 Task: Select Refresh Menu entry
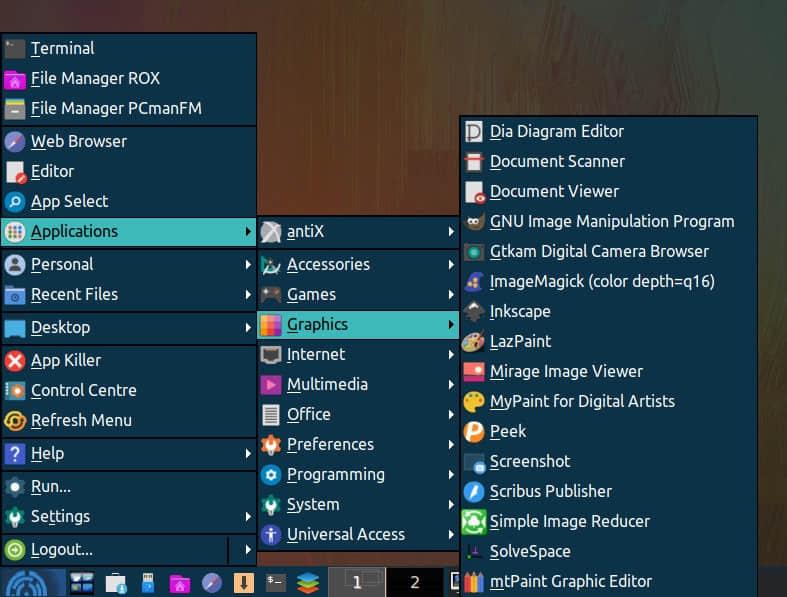[x=81, y=420]
